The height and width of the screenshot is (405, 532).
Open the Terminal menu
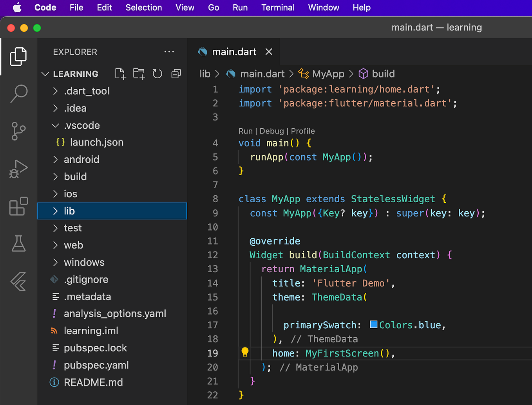click(278, 7)
